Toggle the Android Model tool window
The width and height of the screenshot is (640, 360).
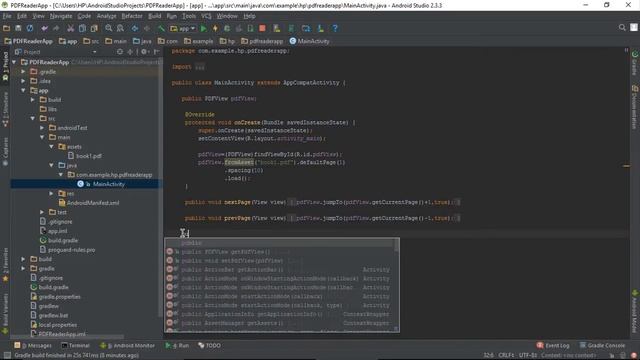click(635, 311)
